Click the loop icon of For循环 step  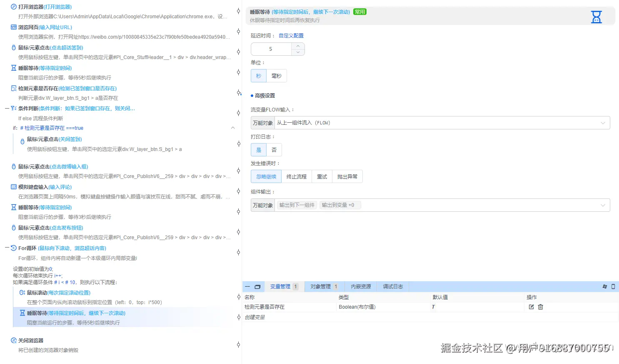(x=14, y=248)
